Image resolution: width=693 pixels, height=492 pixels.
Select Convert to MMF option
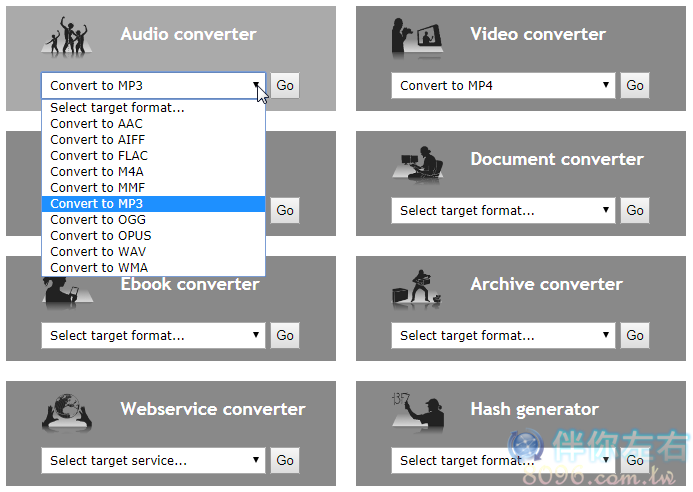point(153,188)
